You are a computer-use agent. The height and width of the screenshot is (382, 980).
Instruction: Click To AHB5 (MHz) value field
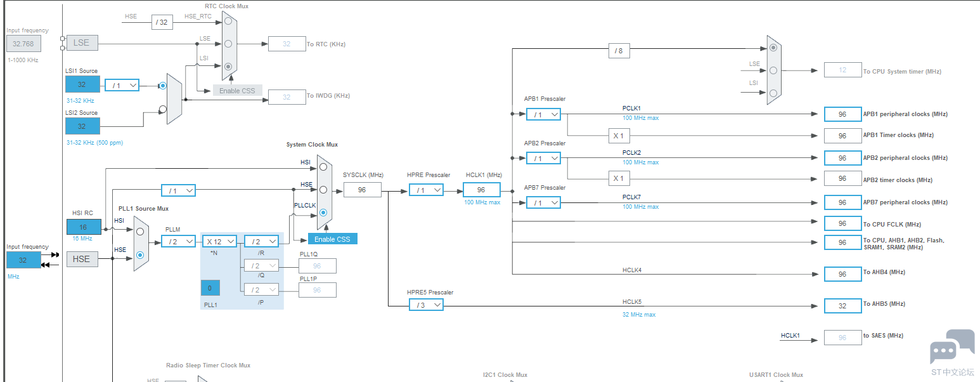842,305
